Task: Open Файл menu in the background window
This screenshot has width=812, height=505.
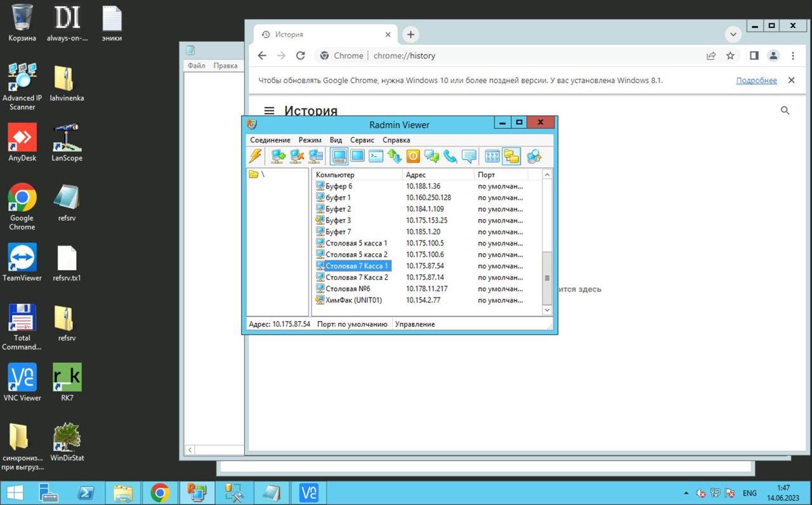Action: click(x=196, y=65)
